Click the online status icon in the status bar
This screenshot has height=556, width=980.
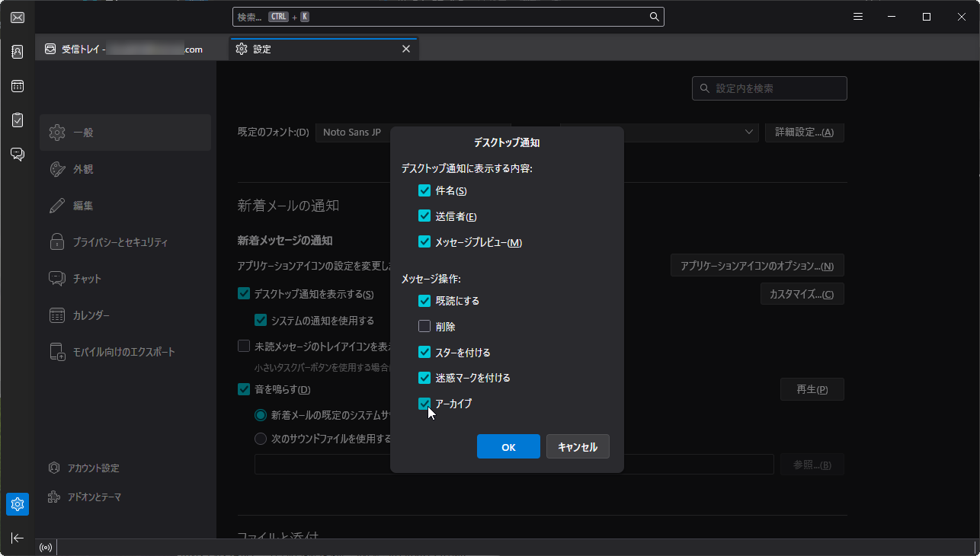point(46,547)
